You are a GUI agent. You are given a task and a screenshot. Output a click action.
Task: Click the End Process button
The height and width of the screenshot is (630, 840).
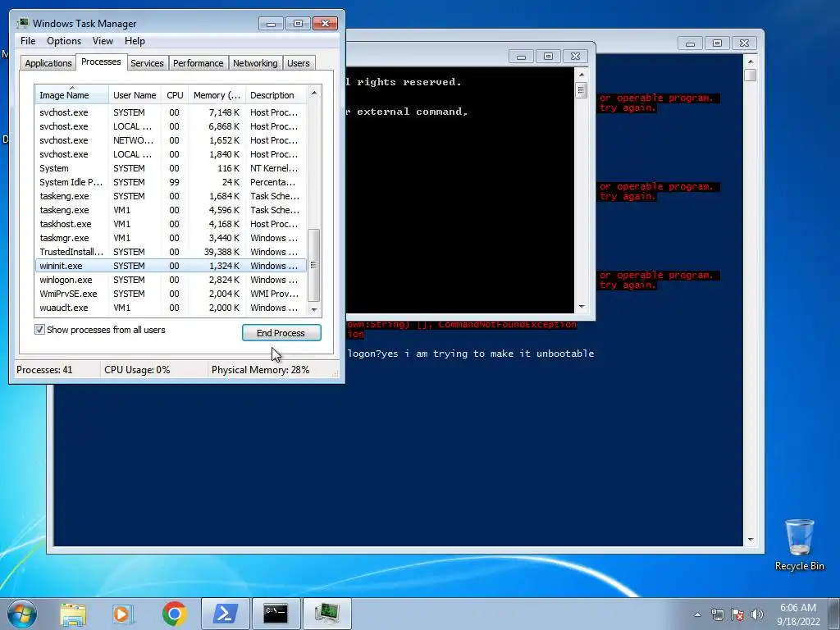coord(281,333)
